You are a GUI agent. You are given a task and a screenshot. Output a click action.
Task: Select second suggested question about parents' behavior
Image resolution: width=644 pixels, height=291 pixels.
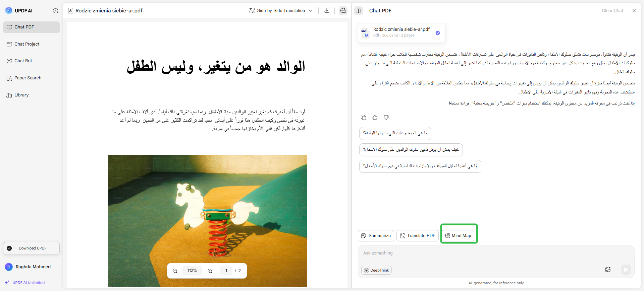pos(411,150)
